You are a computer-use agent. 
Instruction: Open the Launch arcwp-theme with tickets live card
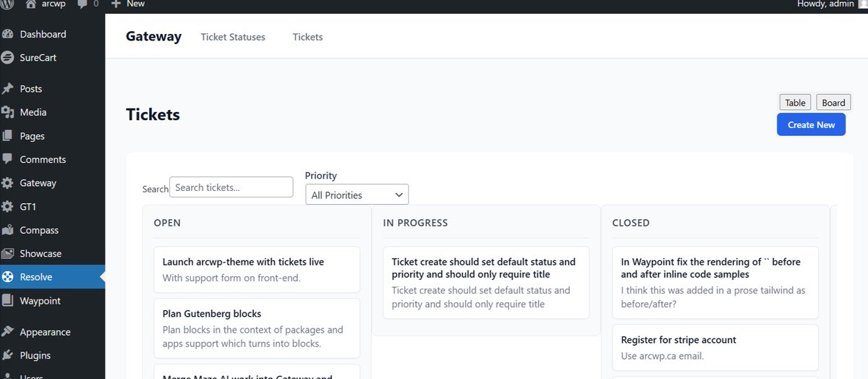tap(257, 269)
